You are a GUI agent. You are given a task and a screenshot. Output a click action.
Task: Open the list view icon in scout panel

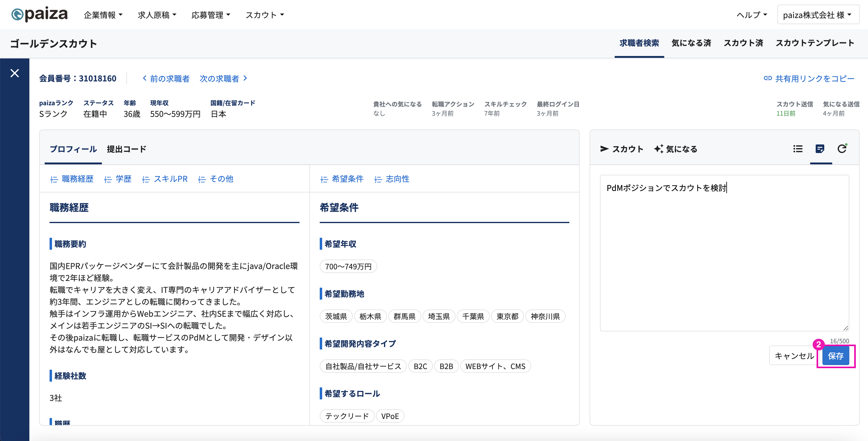[x=798, y=149]
